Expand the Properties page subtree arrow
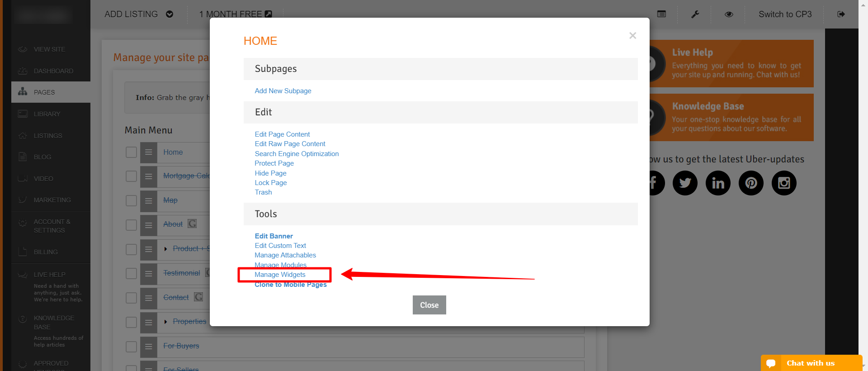The height and width of the screenshot is (371, 868). tap(166, 322)
